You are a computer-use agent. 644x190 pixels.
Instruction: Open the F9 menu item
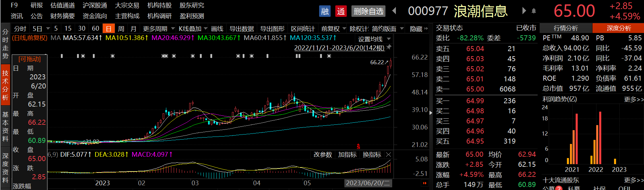[x=14, y=5]
